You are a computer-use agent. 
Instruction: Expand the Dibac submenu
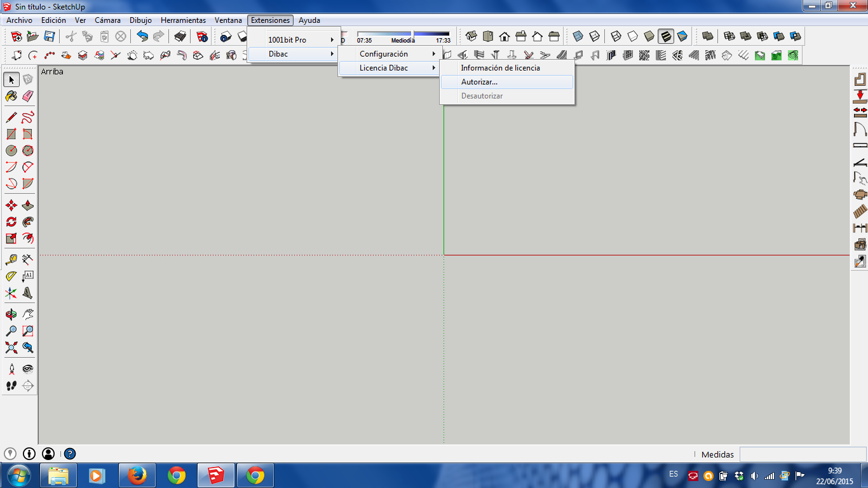(294, 54)
